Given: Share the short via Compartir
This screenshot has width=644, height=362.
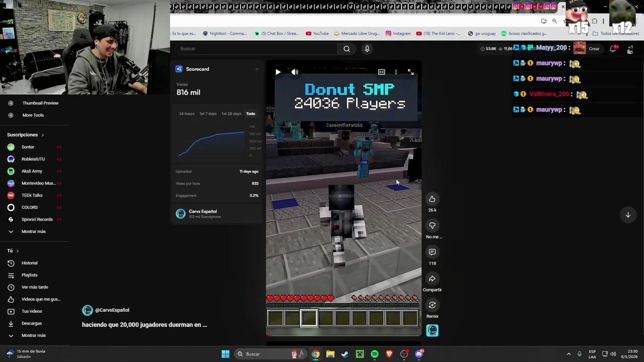Looking at the screenshot, I should pos(432,279).
